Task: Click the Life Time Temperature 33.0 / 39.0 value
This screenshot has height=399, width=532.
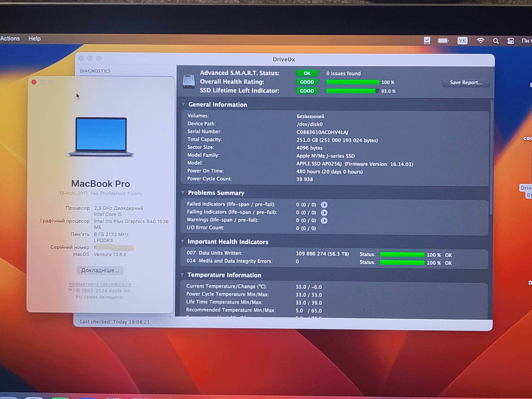Action: (309, 303)
